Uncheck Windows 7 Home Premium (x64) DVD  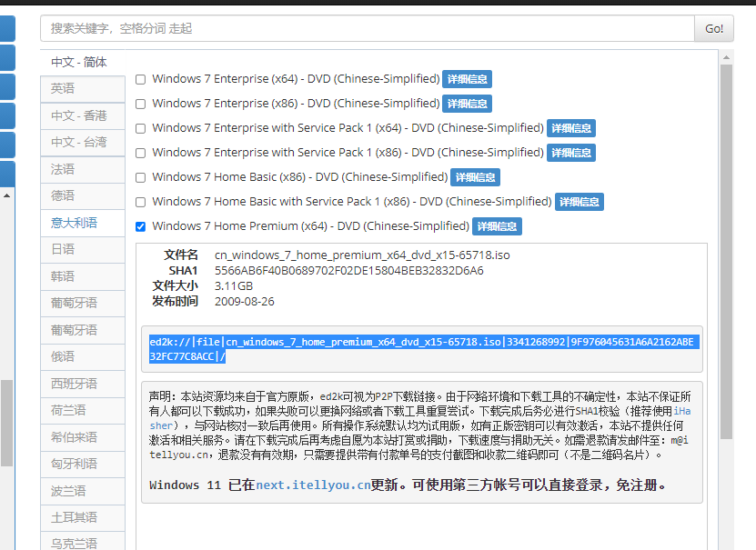(140, 226)
